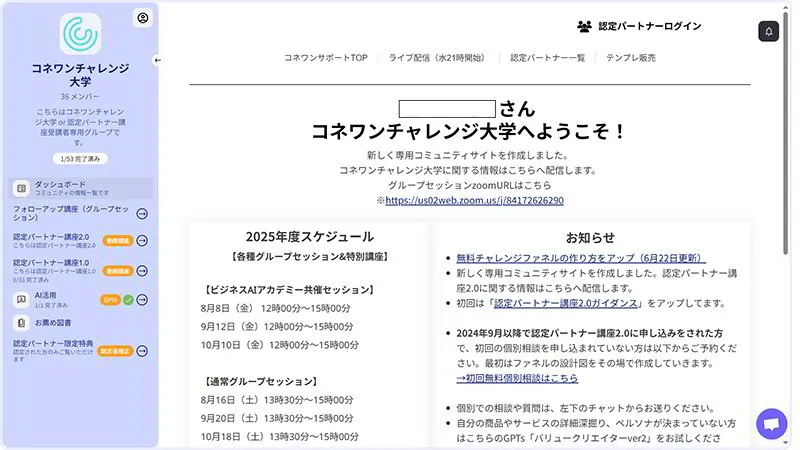The image size is (800, 450).
Task: Click →初回無料個別相談はこちら link
Action: (517, 378)
